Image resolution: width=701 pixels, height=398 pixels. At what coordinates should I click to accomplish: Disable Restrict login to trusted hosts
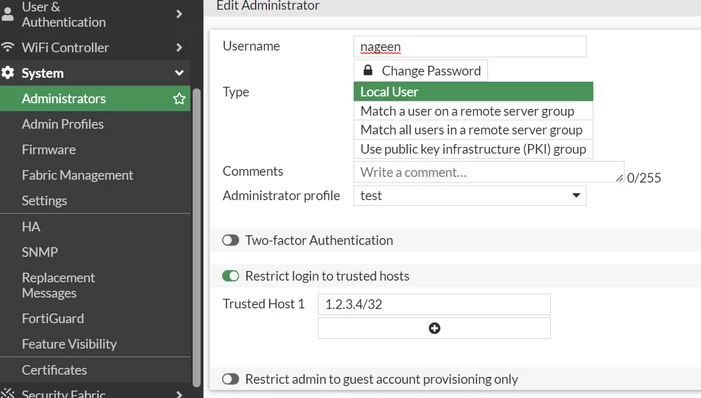[x=231, y=276]
